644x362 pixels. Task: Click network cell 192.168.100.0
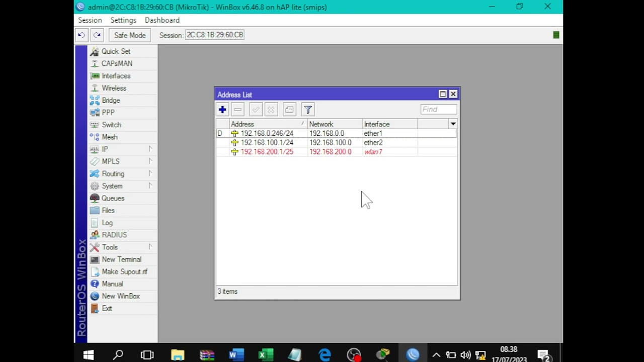[x=330, y=142]
